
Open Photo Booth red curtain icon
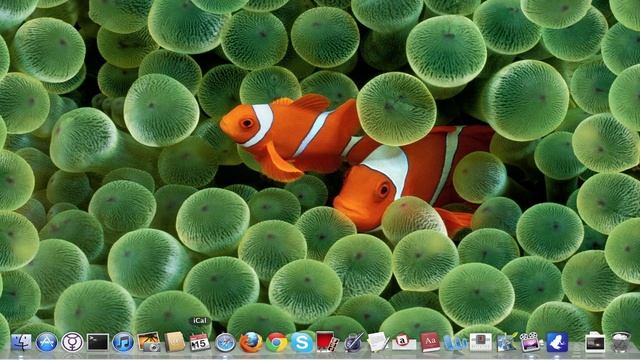click(327, 342)
